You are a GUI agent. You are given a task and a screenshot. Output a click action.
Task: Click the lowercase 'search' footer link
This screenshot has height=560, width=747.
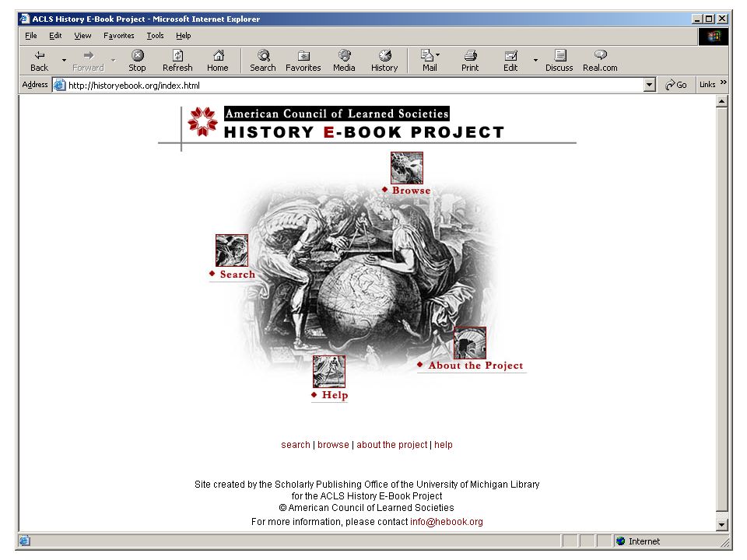point(296,445)
